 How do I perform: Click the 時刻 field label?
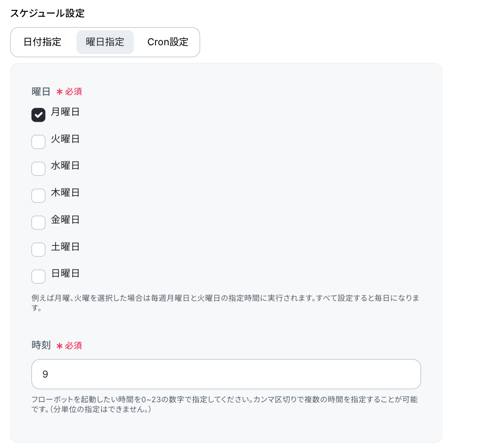click(x=41, y=345)
